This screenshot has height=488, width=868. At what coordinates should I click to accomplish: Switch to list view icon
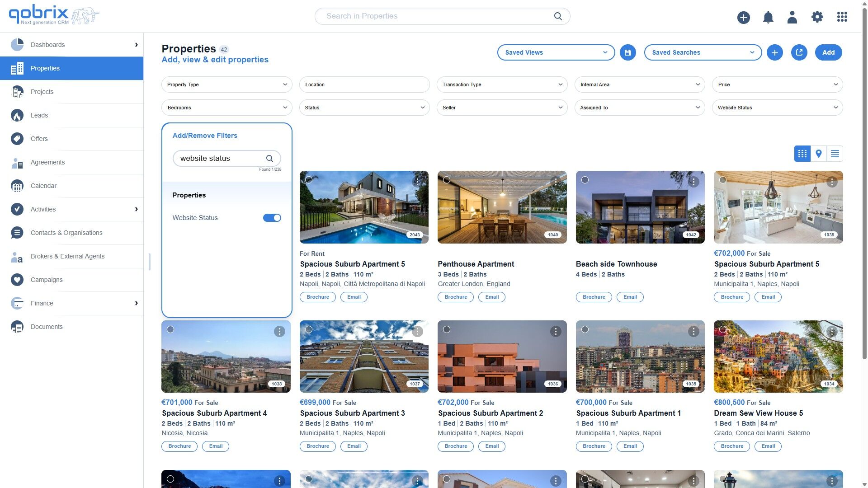pos(835,154)
